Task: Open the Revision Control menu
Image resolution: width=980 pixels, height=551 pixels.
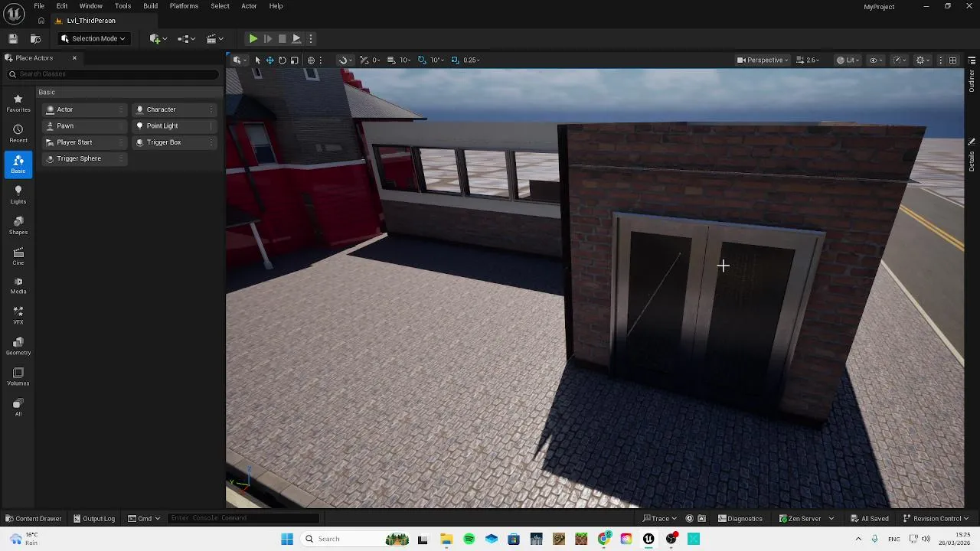Action: (936, 518)
